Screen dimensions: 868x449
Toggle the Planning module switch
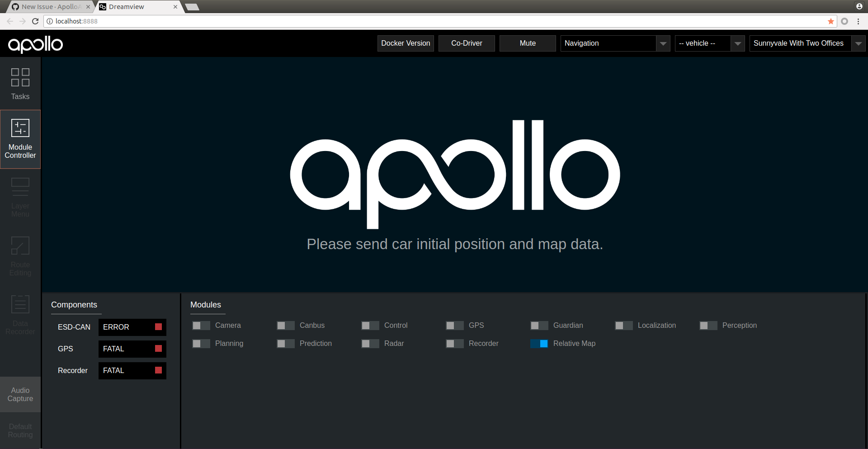(x=201, y=344)
